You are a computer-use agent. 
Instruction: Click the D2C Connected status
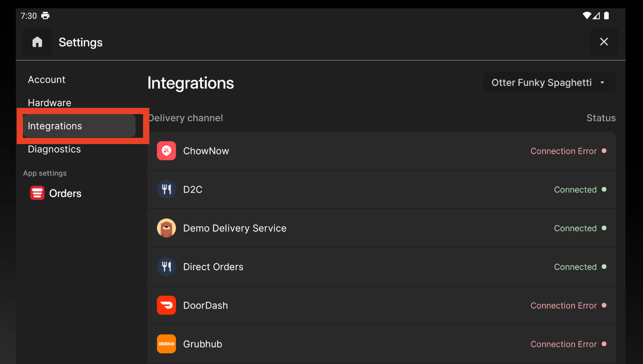click(x=575, y=190)
